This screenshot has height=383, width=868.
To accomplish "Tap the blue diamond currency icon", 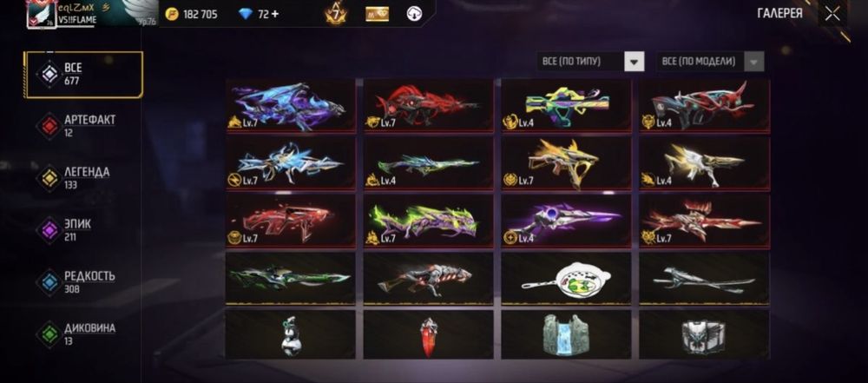I will click(x=246, y=14).
